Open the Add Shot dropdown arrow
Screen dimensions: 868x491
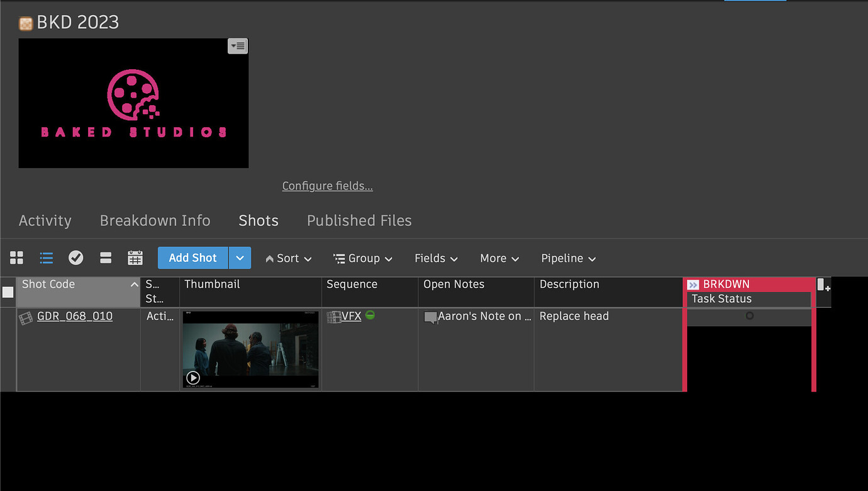[x=240, y=258]
